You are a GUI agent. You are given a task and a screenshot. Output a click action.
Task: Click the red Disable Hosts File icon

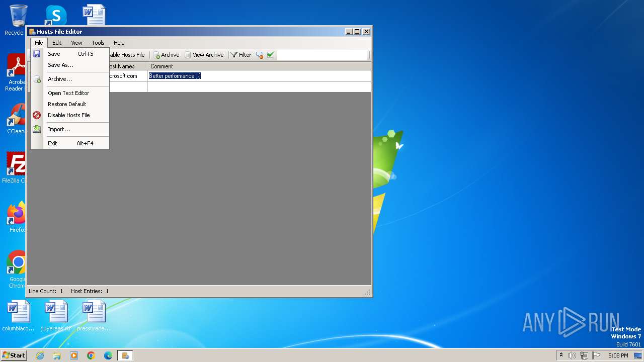point(37,115)
